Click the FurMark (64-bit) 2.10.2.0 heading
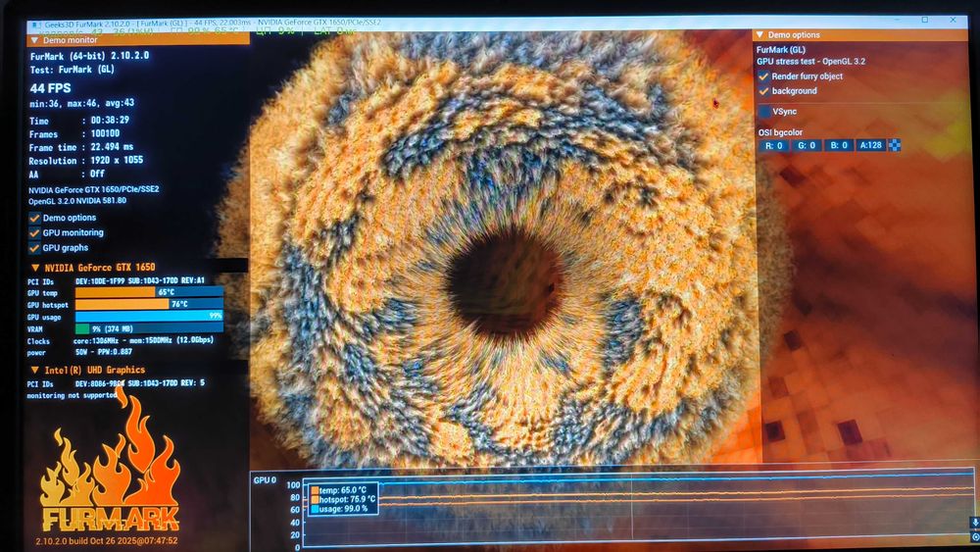Image resolution: width=980 pixels, height=552 pixels. click(89, 56)
